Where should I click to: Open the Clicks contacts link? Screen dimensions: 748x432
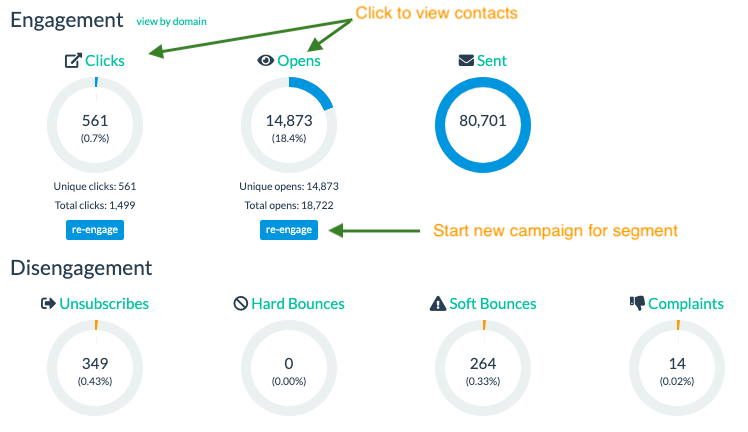(105, 61)
